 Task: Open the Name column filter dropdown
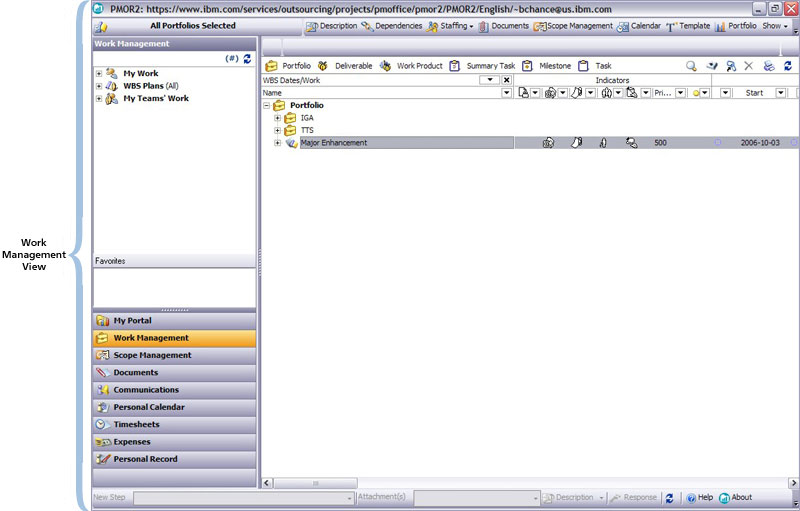[x=507, y=93]
